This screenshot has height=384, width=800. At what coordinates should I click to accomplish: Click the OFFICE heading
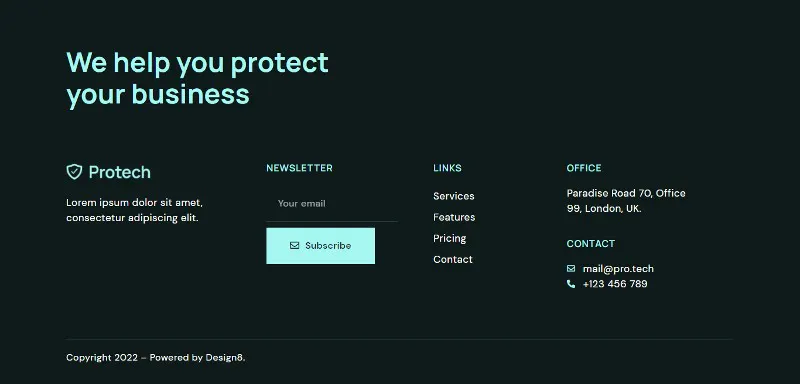(x=584, y=168)
